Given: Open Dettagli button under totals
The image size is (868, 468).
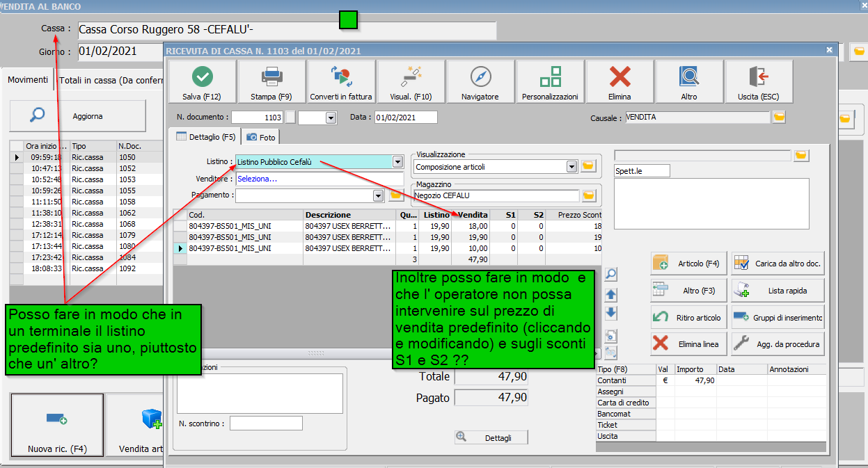Looking at the screenshot, I should coord(491,437).
